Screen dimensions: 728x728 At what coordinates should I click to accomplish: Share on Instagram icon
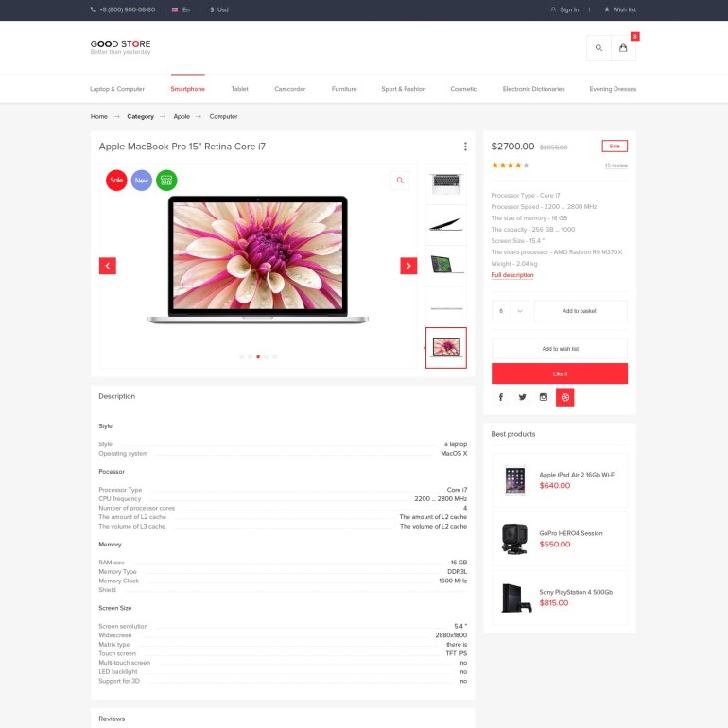point(544,397)
